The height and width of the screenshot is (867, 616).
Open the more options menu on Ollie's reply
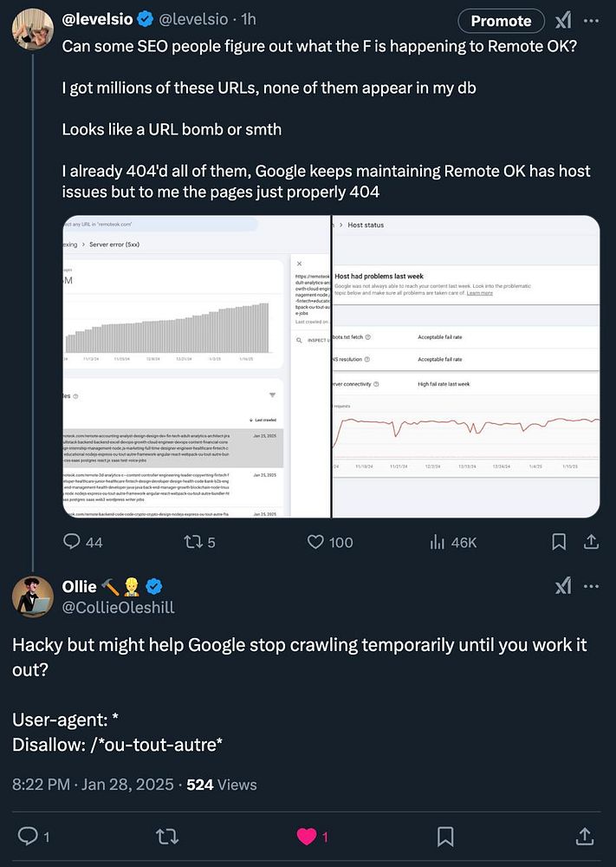592,587
